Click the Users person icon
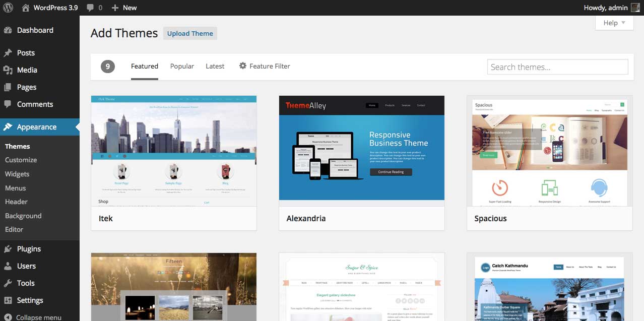 [x=8, y=266]
